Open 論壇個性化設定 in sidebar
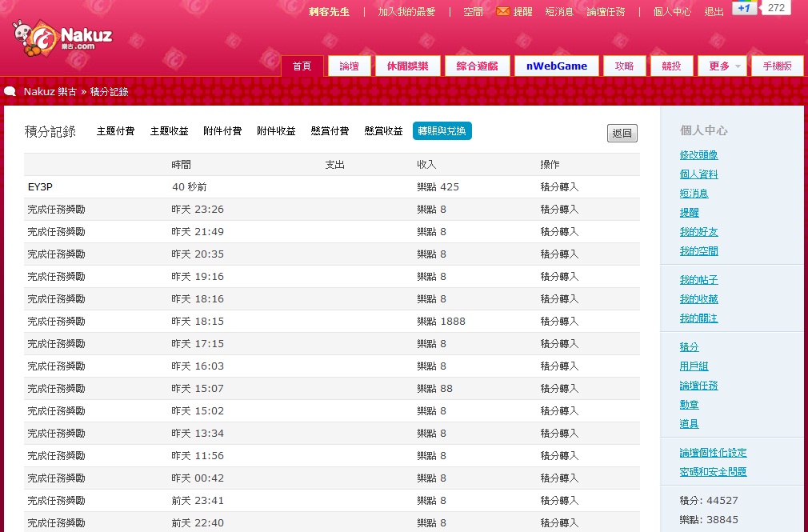808x532 pixels. click(x=713, y=453)
